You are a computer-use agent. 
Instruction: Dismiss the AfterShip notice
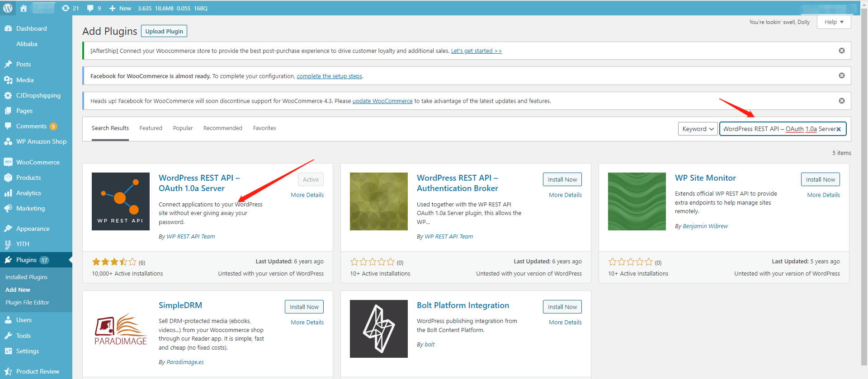pos(841,51)
